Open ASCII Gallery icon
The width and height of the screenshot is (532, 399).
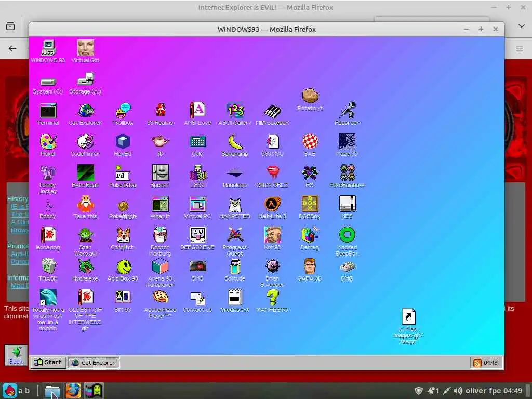point(235,111)
